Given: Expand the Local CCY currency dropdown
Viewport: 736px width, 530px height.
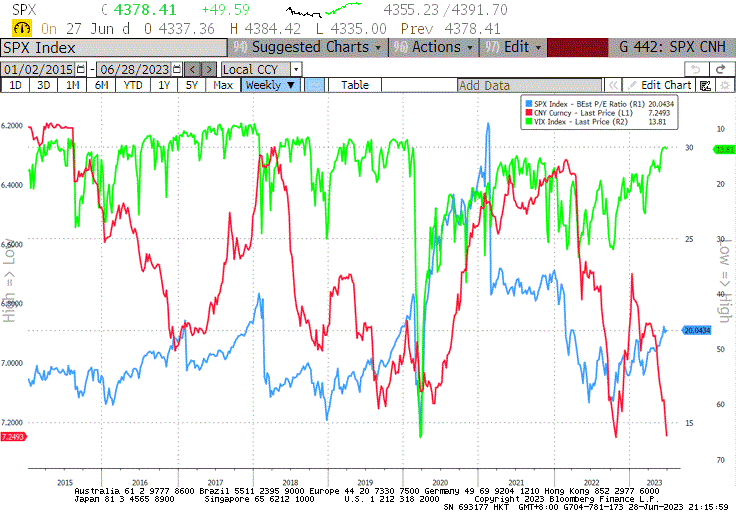Looking at the screenshot, I should pyautogui.click(x=296, y=69).
